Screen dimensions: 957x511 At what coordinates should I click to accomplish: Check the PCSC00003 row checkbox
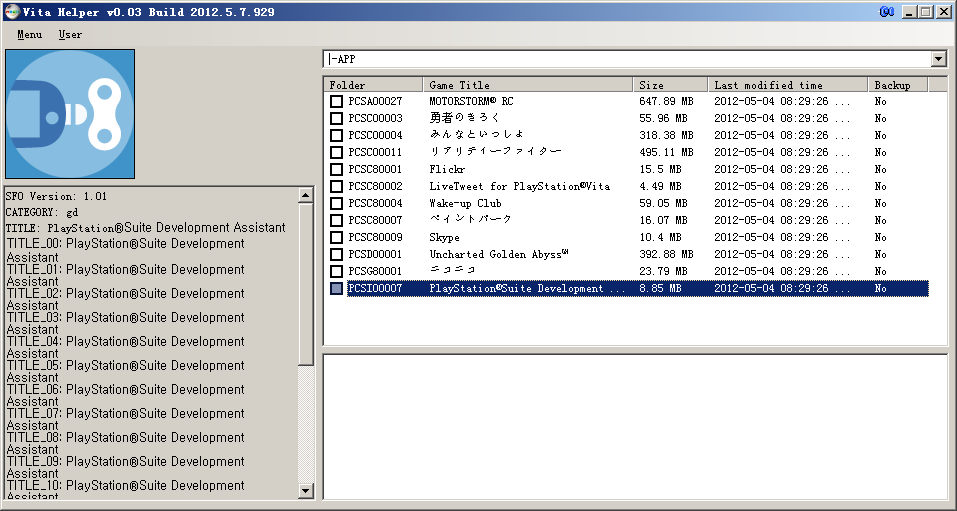tap(336, 118)
